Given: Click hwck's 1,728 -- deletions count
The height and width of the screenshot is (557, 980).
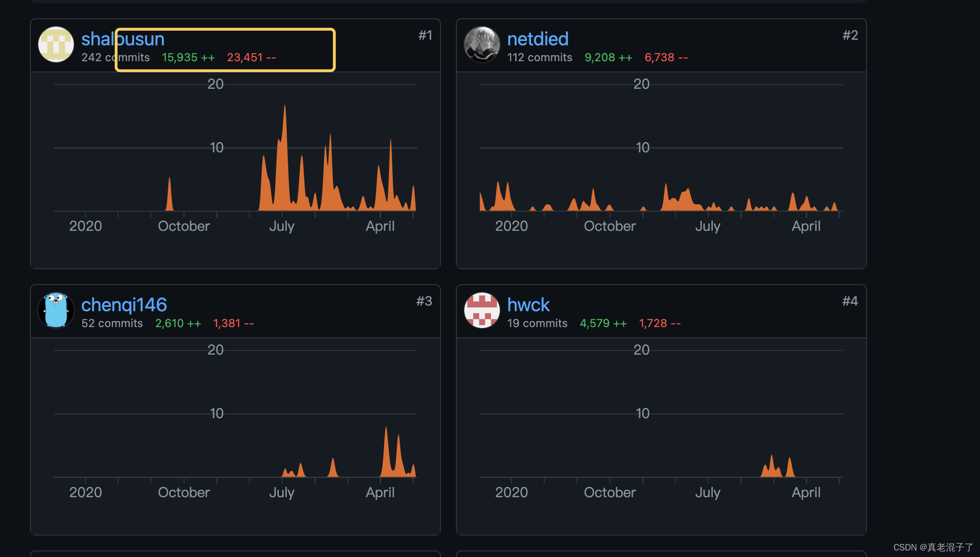Looking at the screenshot, I should pos(660,323).
